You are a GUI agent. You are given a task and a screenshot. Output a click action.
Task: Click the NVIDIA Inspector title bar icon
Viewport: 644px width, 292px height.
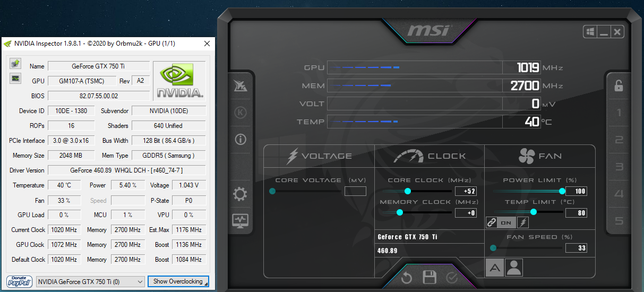pos(7,44)
